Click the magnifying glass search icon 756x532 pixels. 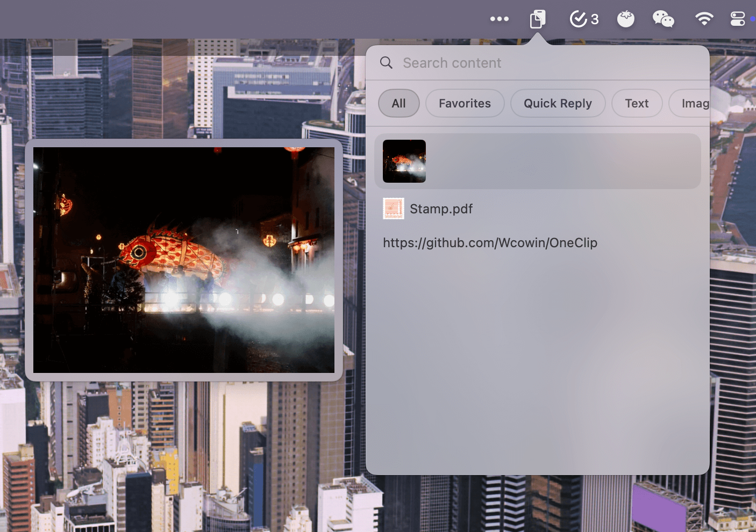click(x=386, y=63)
